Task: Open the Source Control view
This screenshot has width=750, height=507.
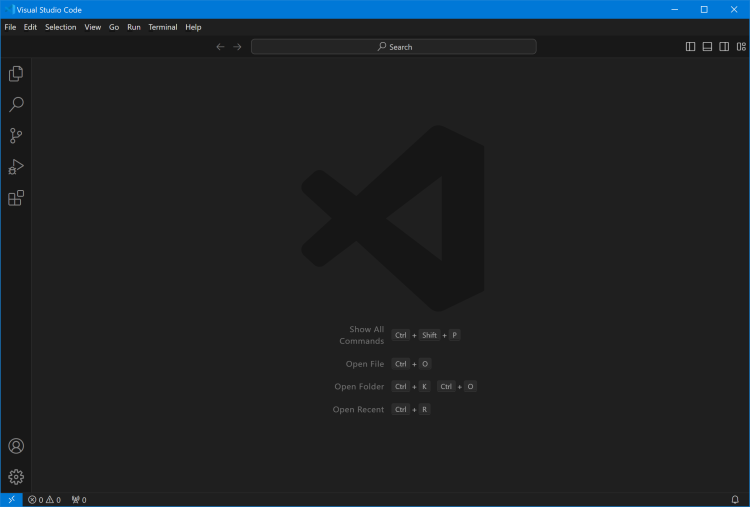Action: [x=16, y=136]
